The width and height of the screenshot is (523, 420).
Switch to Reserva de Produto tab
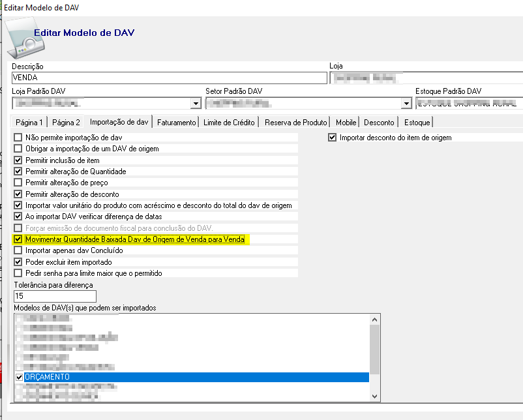296,123
